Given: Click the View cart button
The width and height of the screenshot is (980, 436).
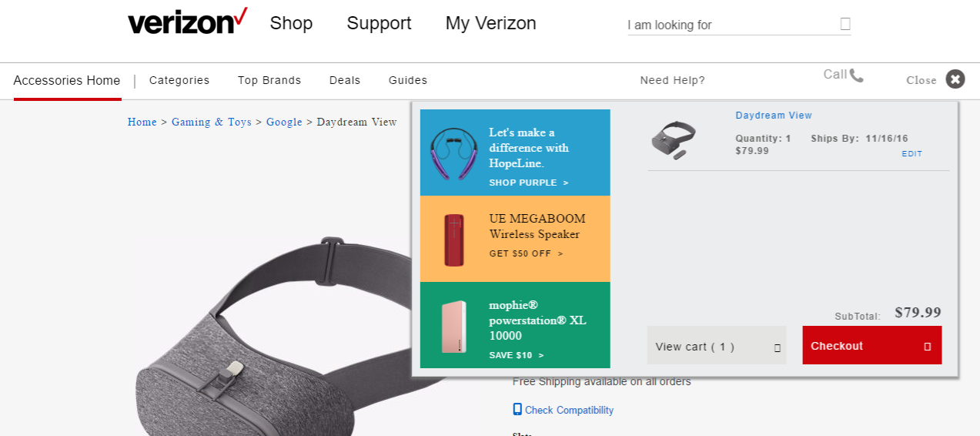Looking at the screenshot, I should click(x=717, y=346).
